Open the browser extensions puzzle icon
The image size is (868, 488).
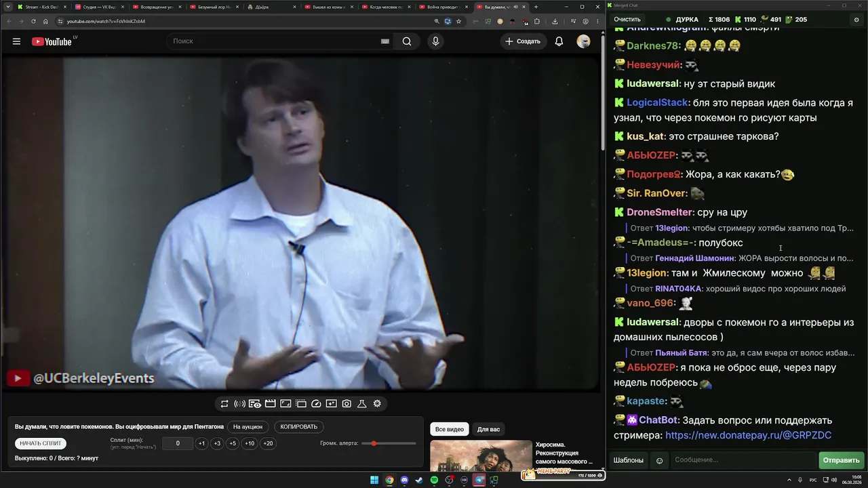click(x=536, y=21)
